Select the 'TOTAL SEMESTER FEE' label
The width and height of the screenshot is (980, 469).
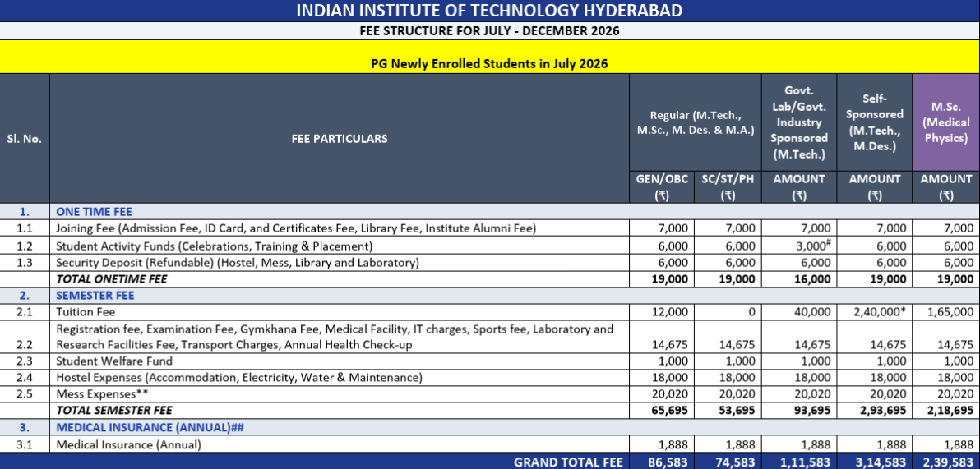(x=114, y=411)
